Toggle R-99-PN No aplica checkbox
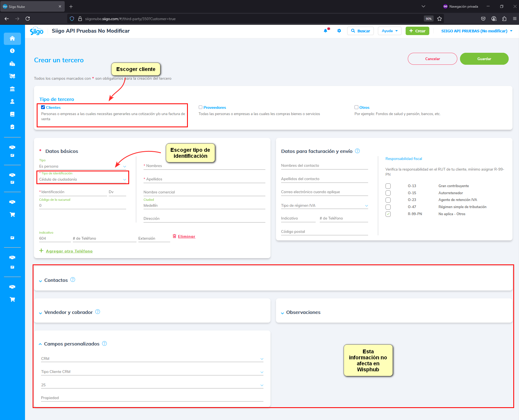This screenshot has width=519, height=420. (388, 214)
